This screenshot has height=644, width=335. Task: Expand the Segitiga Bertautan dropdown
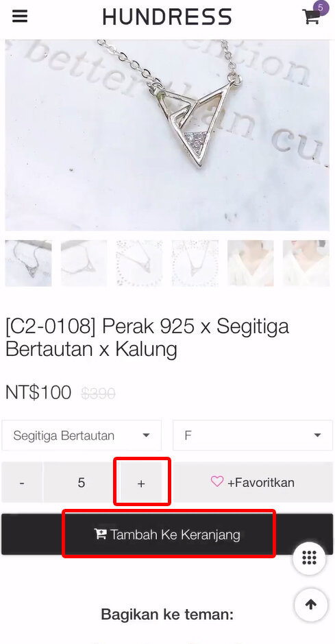pos(82,436)
